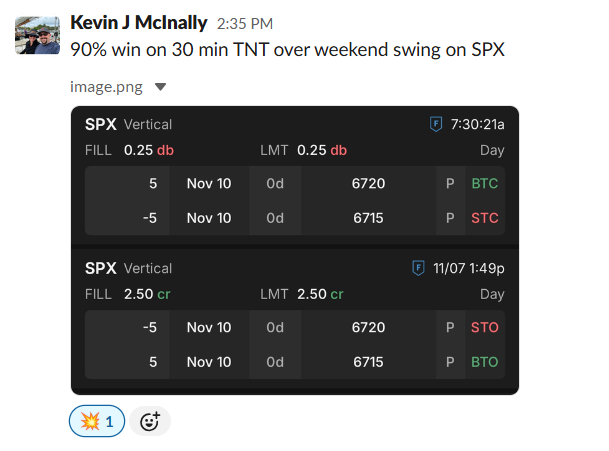The width and height of the screenshot is (609, 451).
Task: Click the red STC action label
Action: (485, 218)
